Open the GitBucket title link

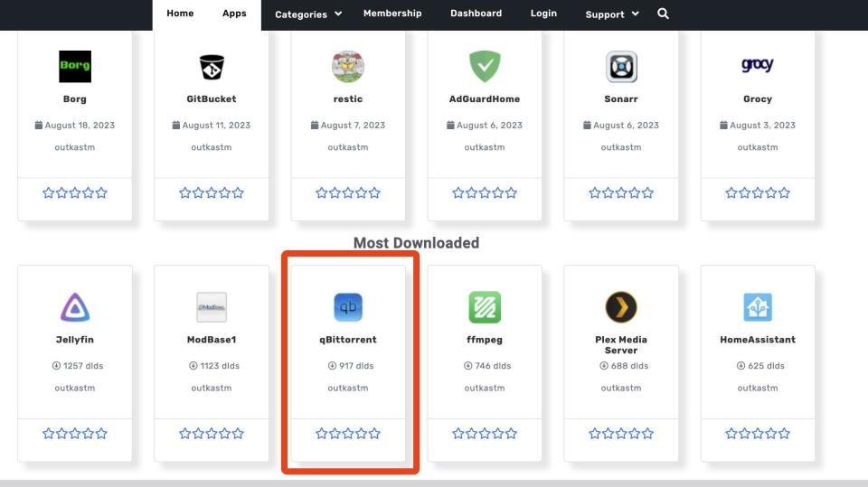coord(212,99)
